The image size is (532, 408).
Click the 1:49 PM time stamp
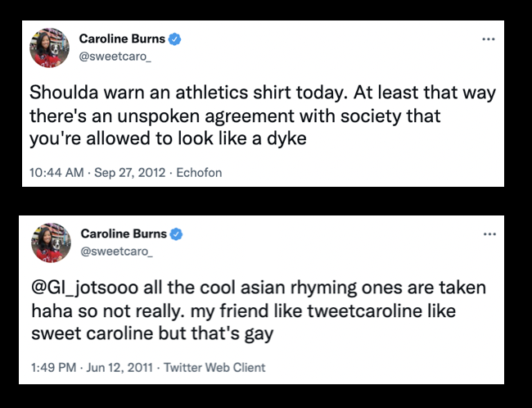pyautogui.click(x=56, y=368)
